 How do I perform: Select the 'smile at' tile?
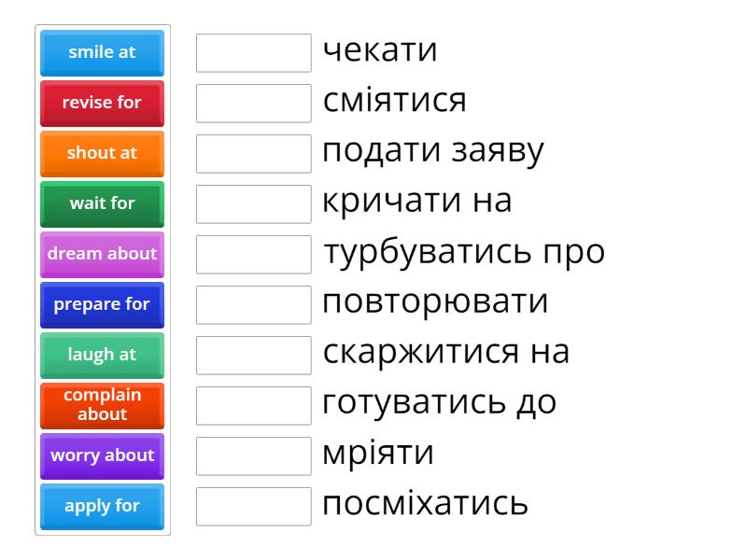pyautogui.click(x=102, y=53)
